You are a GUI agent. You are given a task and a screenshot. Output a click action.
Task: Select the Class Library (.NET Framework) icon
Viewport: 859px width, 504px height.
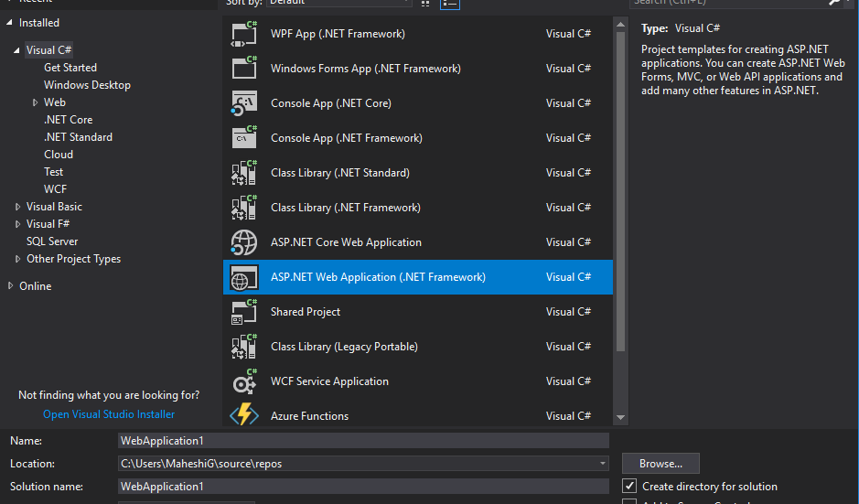coord(244,208)
